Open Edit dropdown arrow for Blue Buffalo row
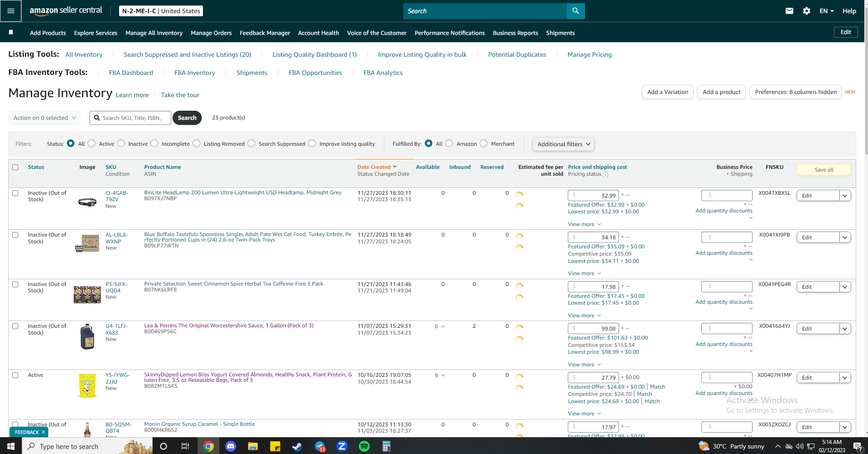Image resolution: width=868 pixels, height=454 pixels. 845,237
